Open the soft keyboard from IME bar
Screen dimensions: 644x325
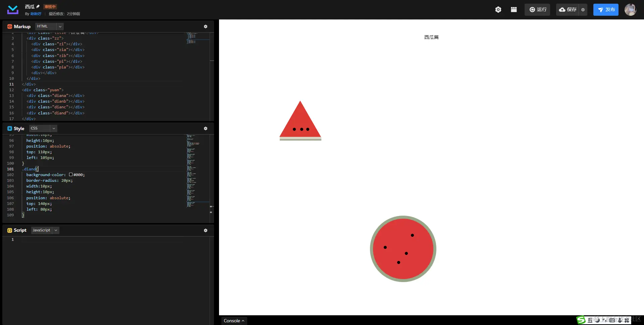612,320
